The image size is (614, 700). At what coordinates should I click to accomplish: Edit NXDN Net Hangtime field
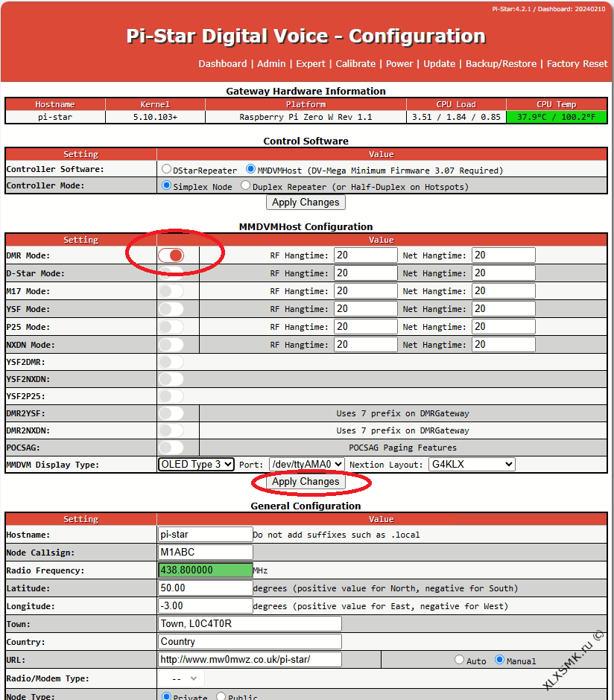point(503,344)
